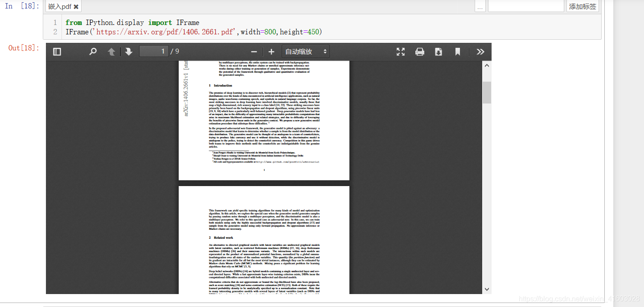Click the 添加标签 button
The height and width of the screenshot is (307, 644).
click(x=582, y=6)
